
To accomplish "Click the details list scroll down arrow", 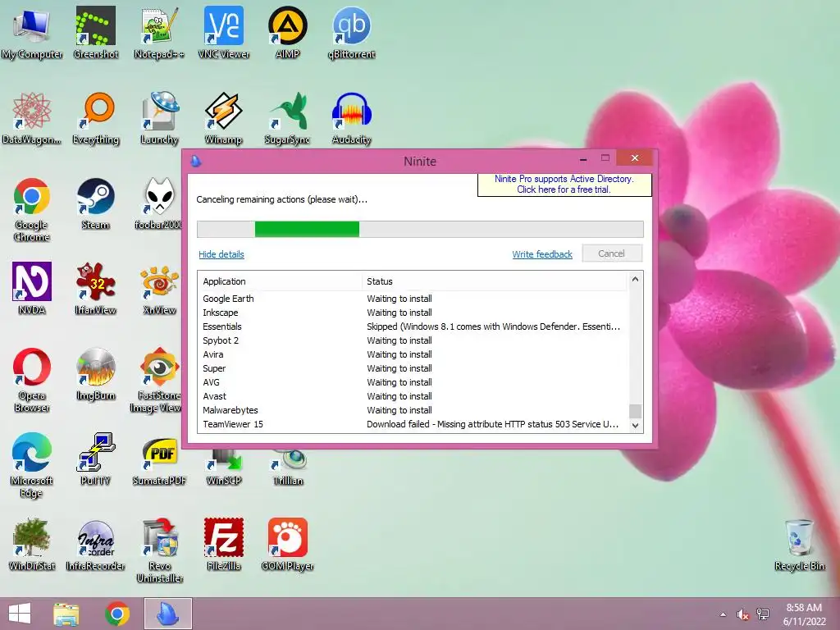I will pos(636,426).
